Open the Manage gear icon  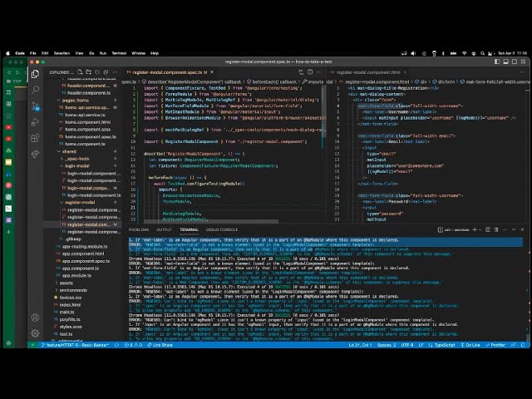(35, 333)
